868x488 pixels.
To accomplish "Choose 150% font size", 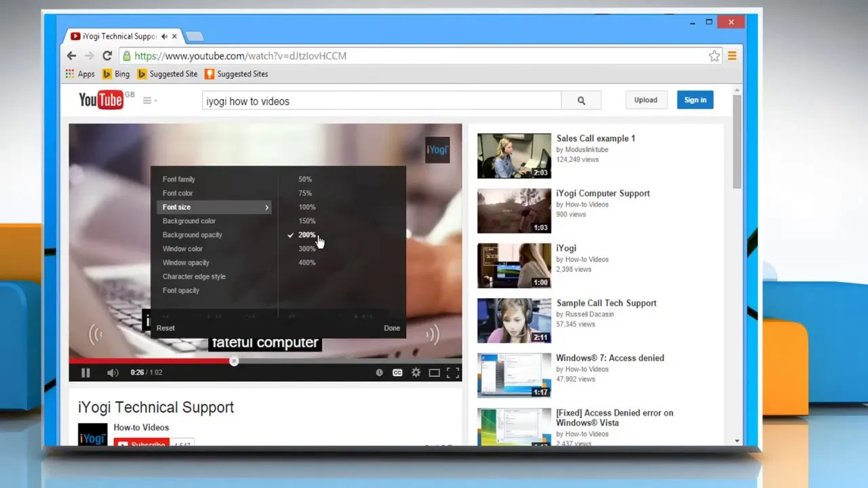I will pos(307,221).
